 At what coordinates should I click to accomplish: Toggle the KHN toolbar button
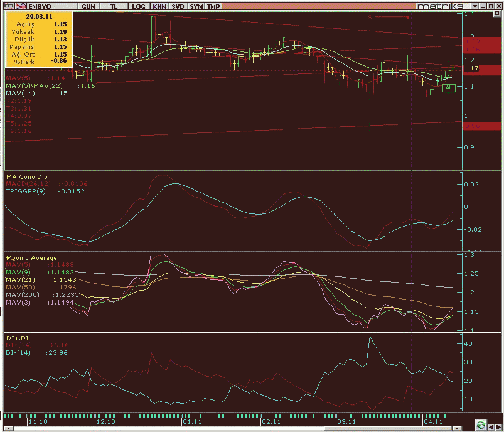coord(159,6)
